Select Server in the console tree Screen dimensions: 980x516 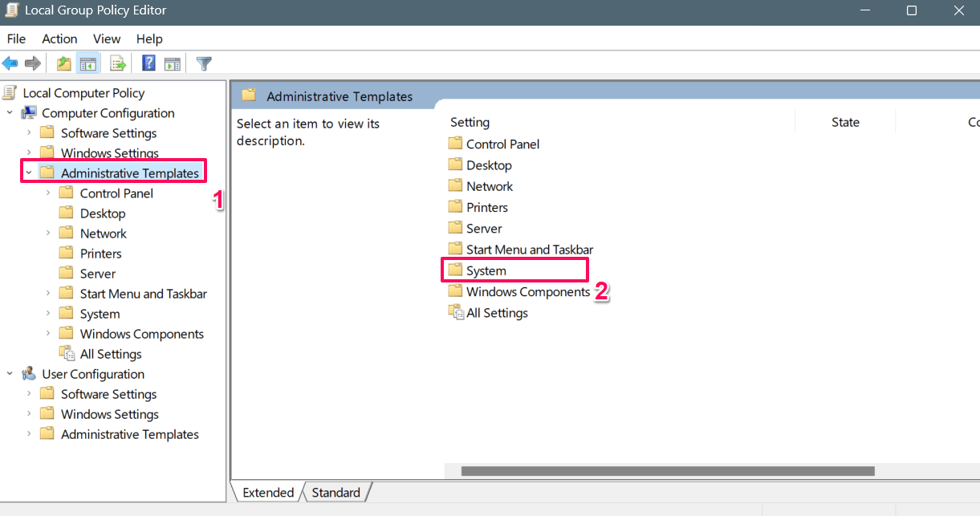(x=98, y=273)
